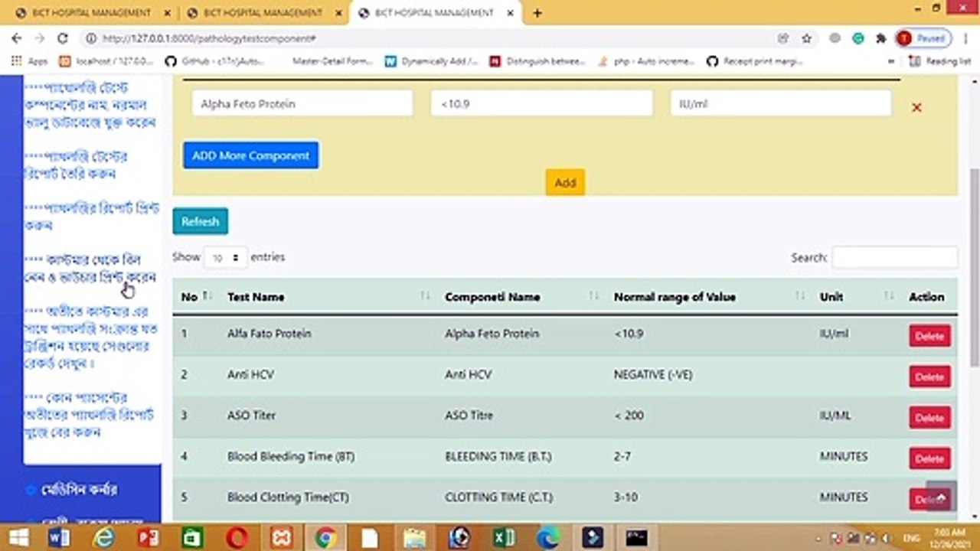Click the ENG language indicator in tray

click(912, 538)
